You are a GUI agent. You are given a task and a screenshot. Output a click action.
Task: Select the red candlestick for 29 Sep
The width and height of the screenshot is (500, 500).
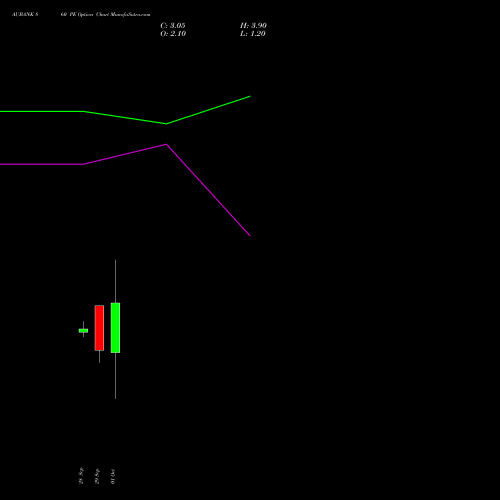pos(99,328)
